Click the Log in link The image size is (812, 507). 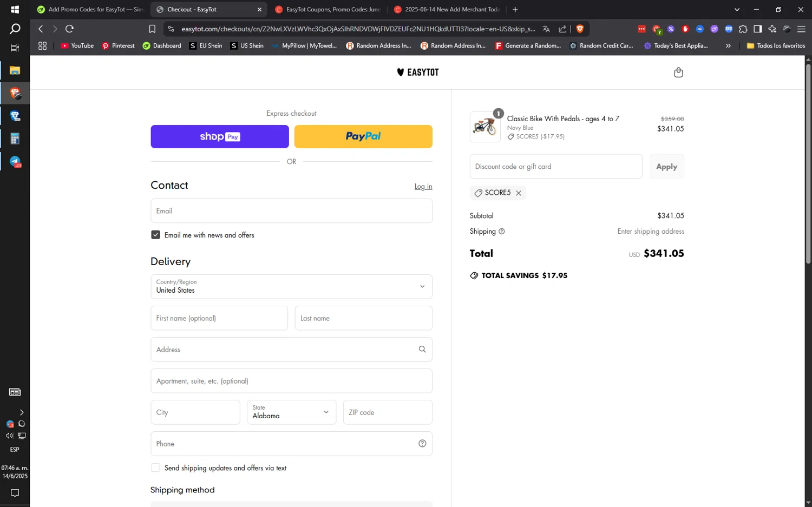click(x=423, y=187)
